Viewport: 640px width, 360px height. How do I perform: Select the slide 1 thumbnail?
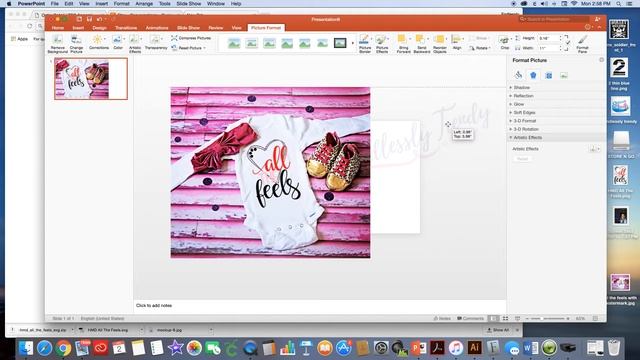pos(91,79)
